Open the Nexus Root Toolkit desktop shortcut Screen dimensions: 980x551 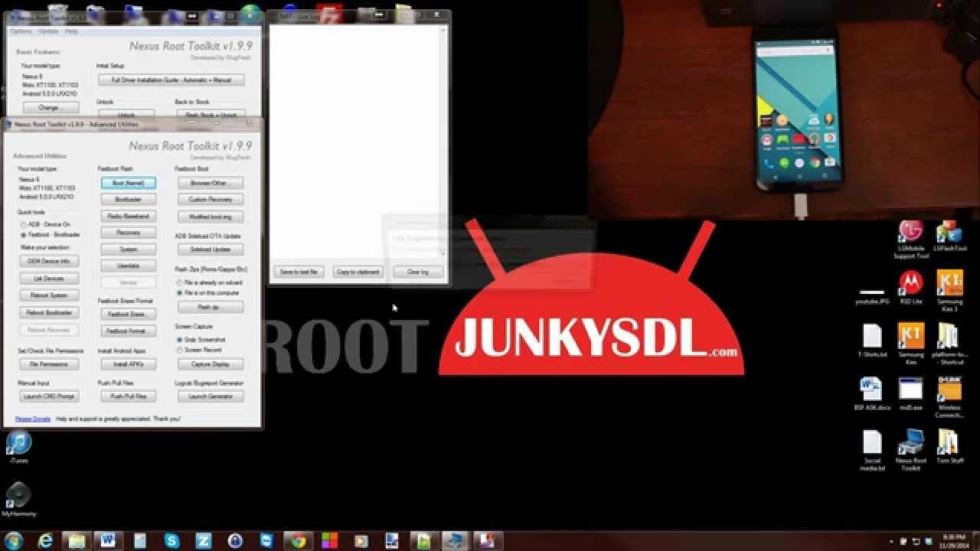coord(910,451)
